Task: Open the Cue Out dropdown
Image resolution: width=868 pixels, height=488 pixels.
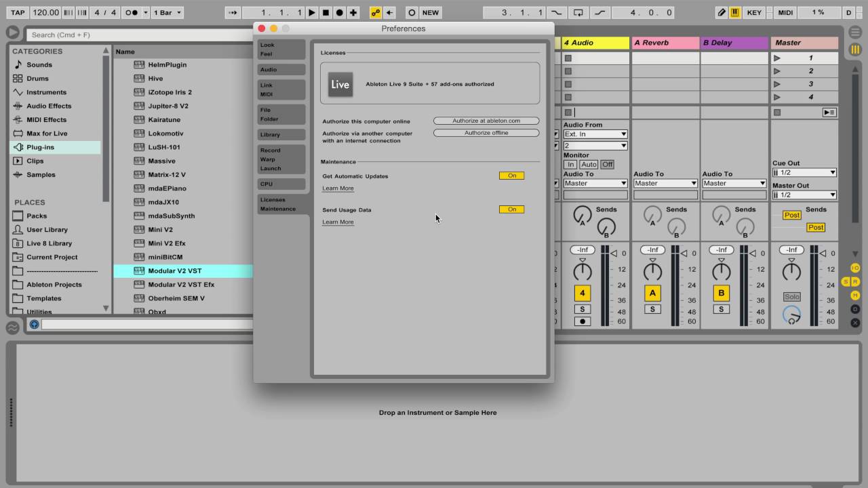Action: click(804, 172)
